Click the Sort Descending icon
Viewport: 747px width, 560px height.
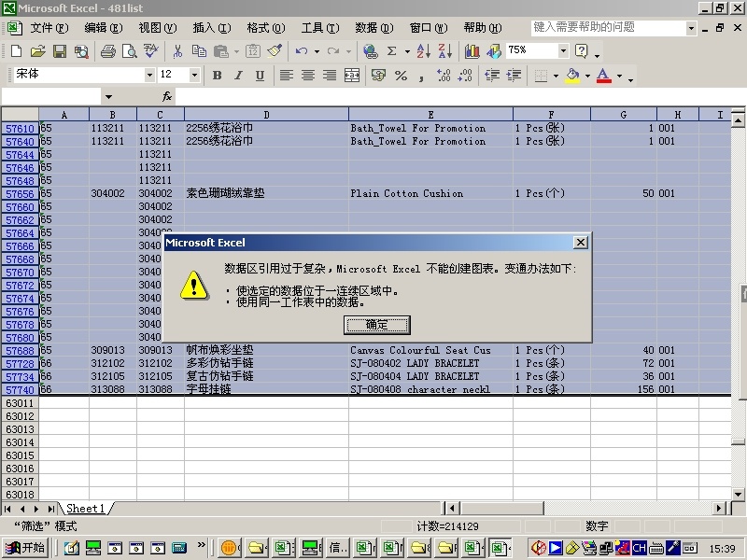point(445,51)
